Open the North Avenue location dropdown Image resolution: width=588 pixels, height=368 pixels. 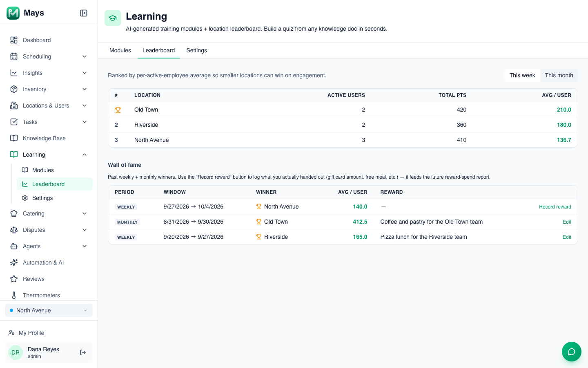(x=49, y=310)
